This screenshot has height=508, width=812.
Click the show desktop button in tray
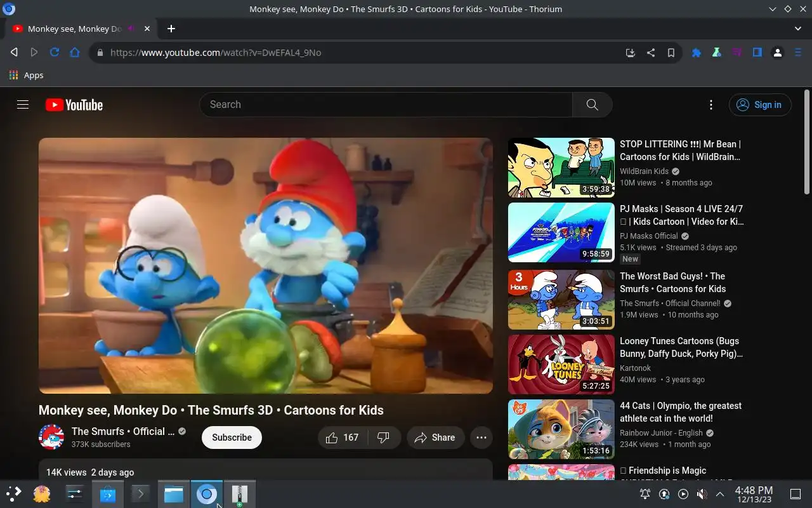[x=796, y=494]
